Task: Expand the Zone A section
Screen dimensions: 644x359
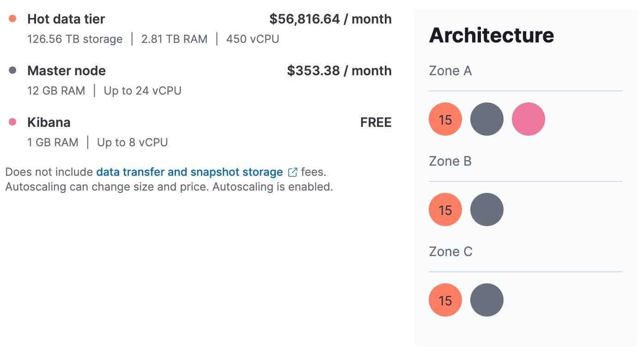Action: pyautogui.click(x=450, y=71)
